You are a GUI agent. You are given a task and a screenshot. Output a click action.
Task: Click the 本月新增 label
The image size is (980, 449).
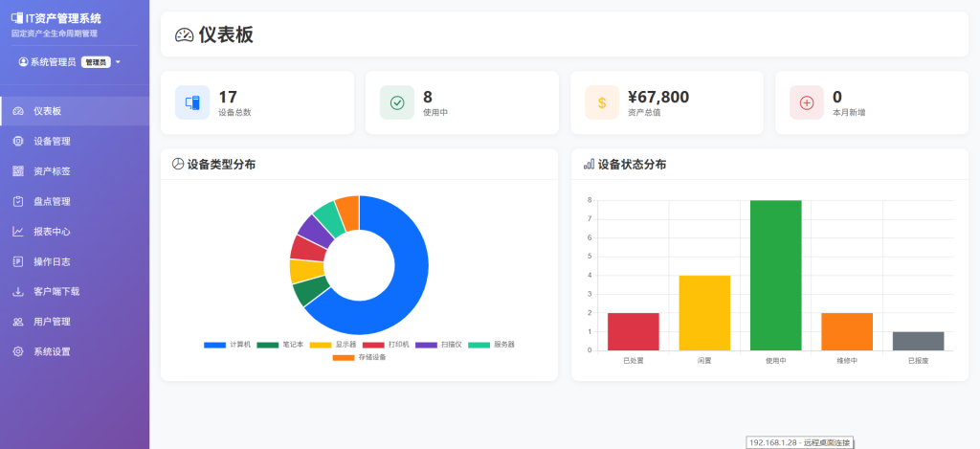click(x=849, y=113)
